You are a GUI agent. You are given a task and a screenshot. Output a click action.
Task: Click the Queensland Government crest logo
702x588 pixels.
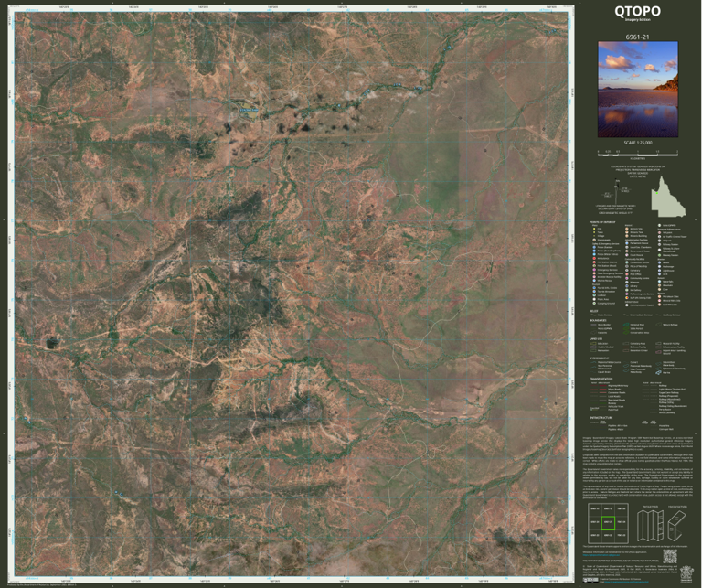click(x=686, y=574)
